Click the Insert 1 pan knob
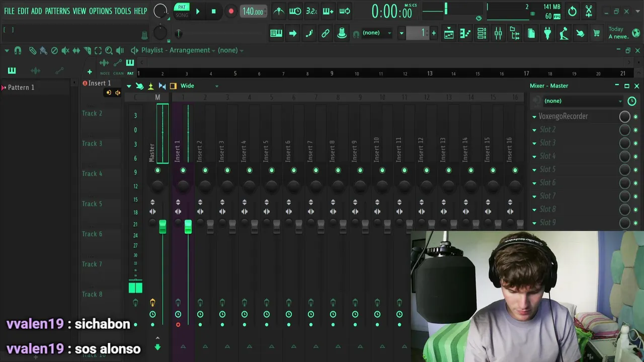This screenshot has width=644, height=362. click(183, 186)
